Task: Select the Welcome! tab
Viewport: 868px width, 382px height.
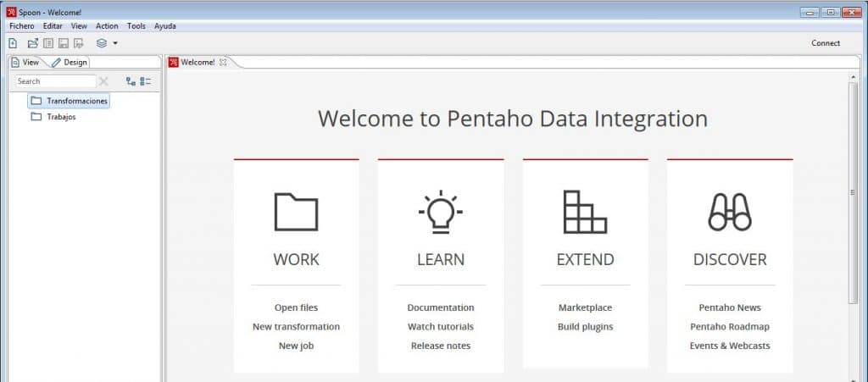Action: (x=198, y=63)
